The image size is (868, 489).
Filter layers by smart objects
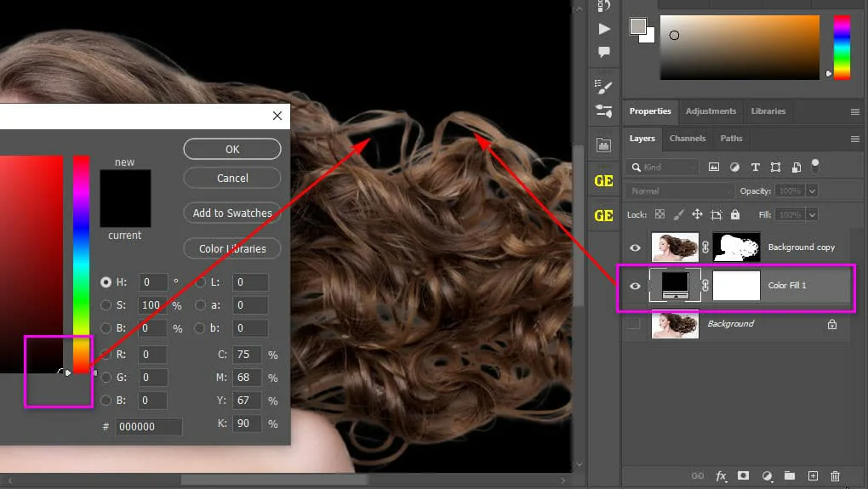point(796,167)
